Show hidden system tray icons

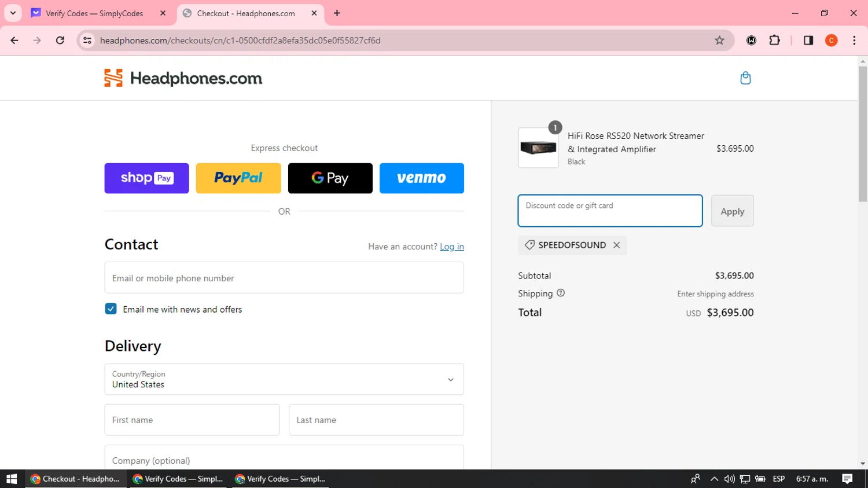[x=714, y=479]
